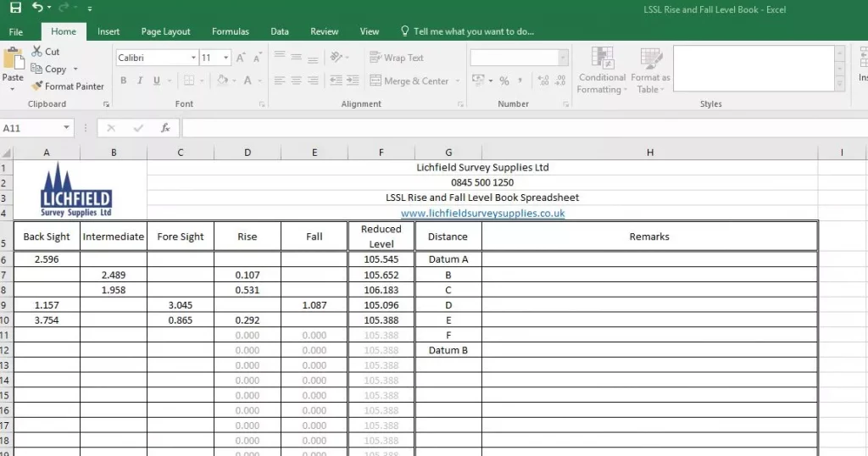
Task: Click the Accounting Number Format icon
Action: 478,81
